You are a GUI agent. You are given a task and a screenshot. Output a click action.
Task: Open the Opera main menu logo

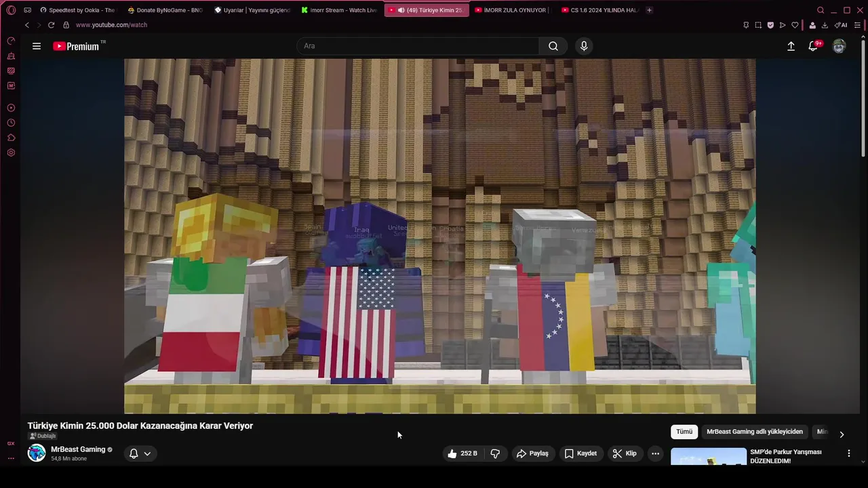pos(11,10)
